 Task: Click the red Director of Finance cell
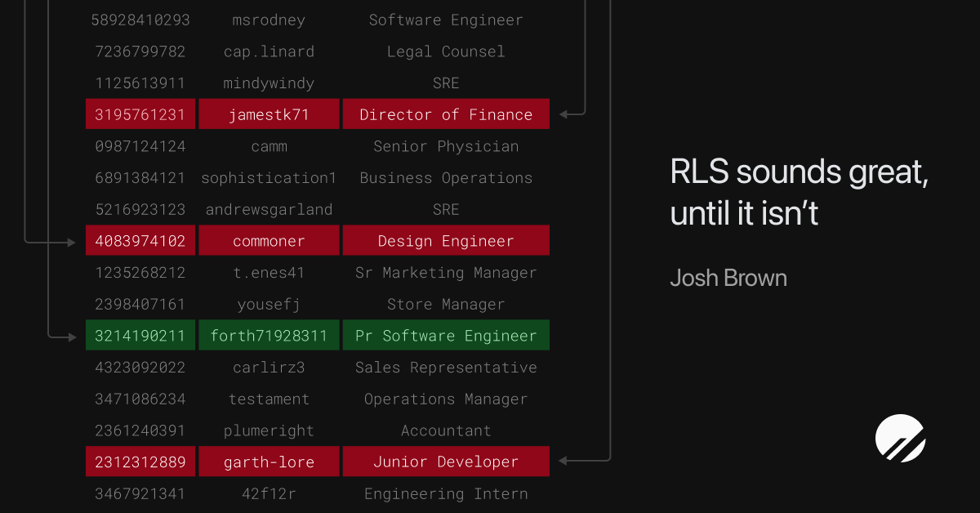(x=446, y=114)
